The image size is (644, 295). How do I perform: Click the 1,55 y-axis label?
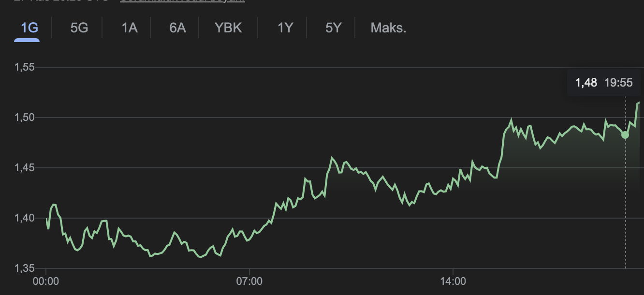(25, 67)
